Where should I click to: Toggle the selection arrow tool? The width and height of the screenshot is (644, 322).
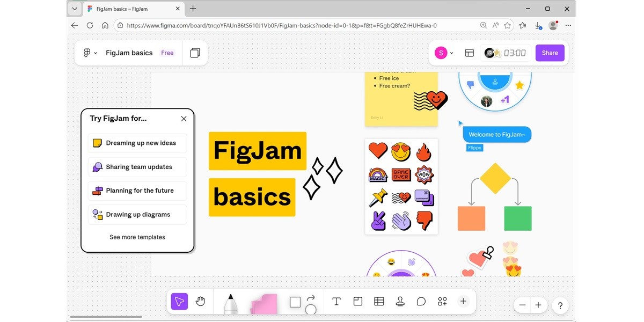pyautogui.click(x=179, y=301)
